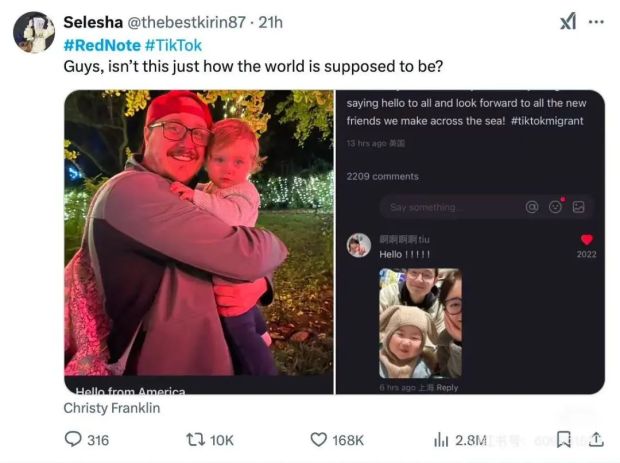This screenshot has height=463, width=620.
Task: Click the reply speech bubble icon
Action: (72, 439)
